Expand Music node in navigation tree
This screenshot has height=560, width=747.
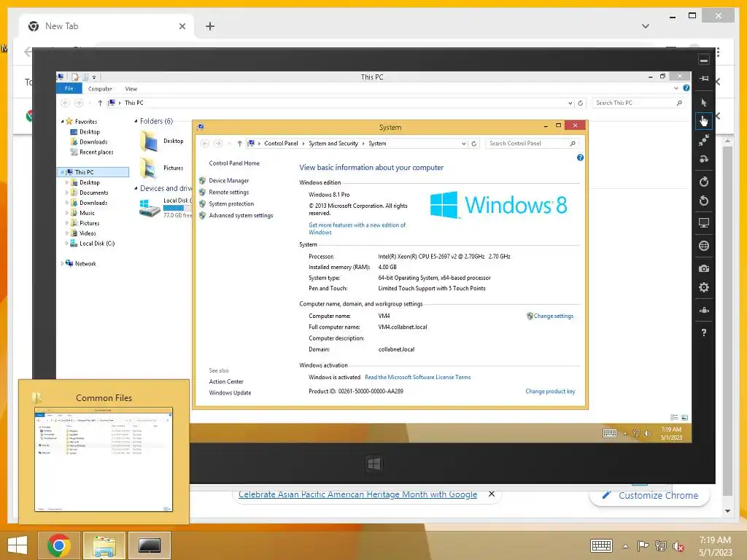coord(66,213)
